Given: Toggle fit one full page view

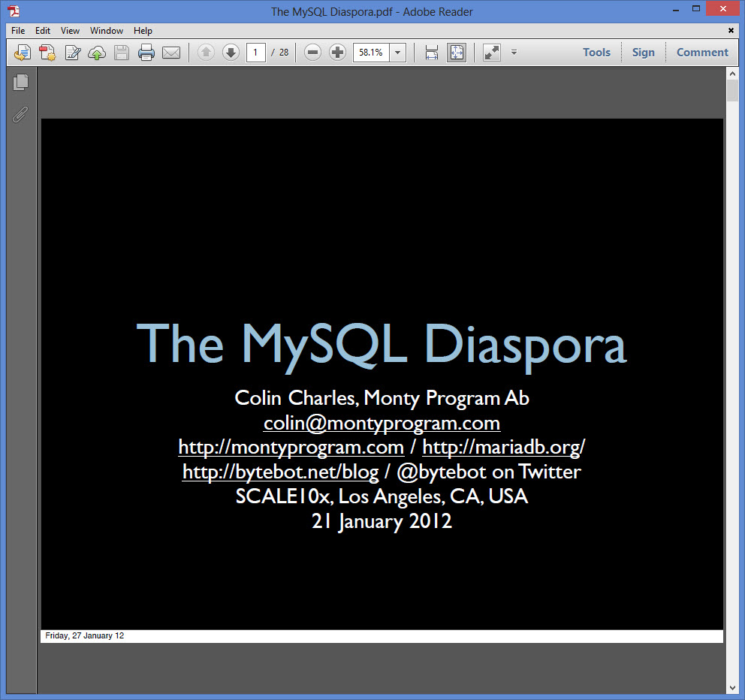Looking at the screenshot, I should coord(457,53).
